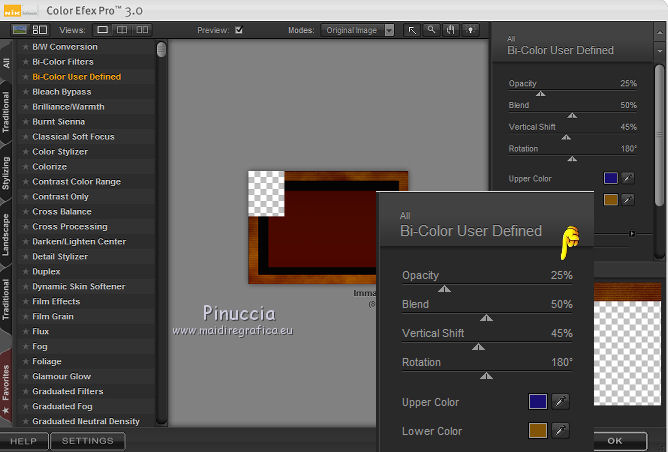Select the Graduated Filters entry
The image size is (668, 452).
point(67,392)
